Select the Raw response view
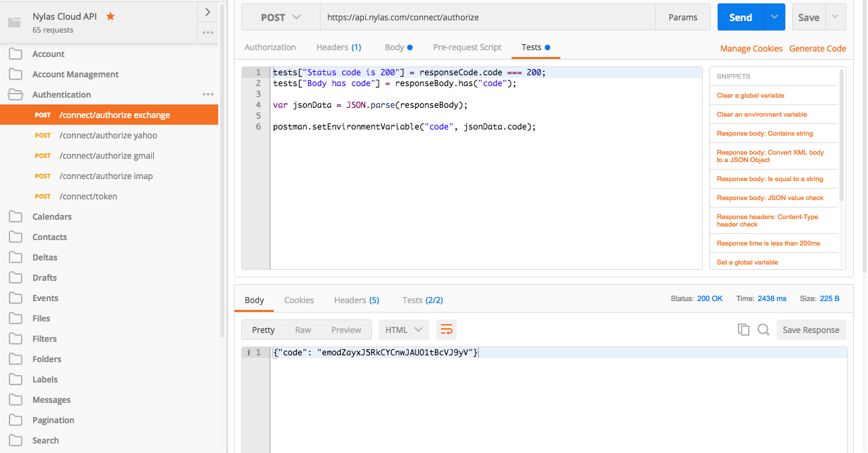The height and width of the screenshot is (453, 868). [x=303, y=330]
